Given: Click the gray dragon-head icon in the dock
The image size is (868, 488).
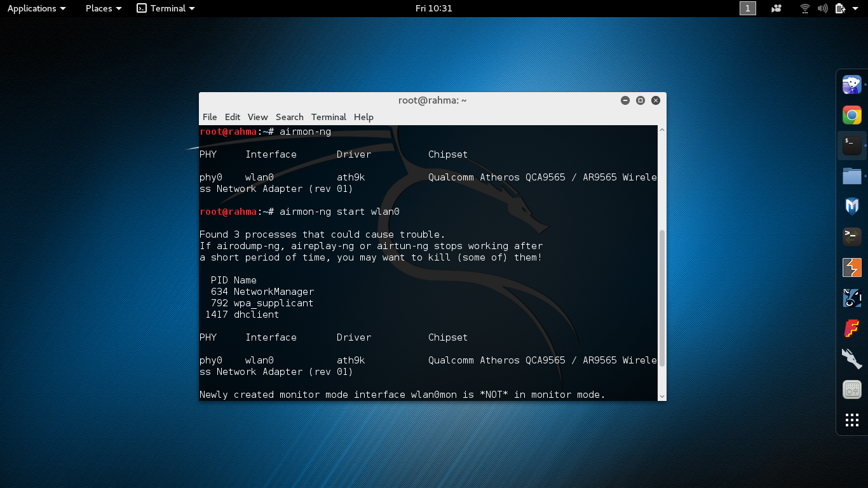Looking at the screenshot, I should click(x=851, y=359).
